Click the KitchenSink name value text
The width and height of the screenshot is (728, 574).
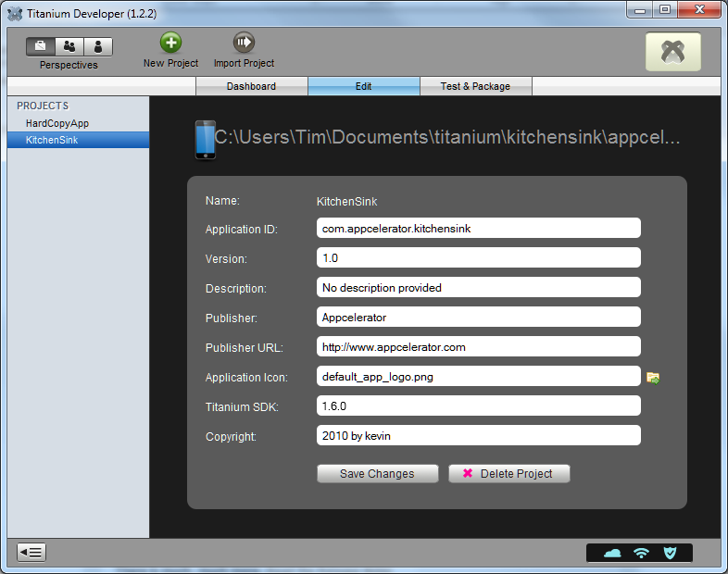[346, 202]
